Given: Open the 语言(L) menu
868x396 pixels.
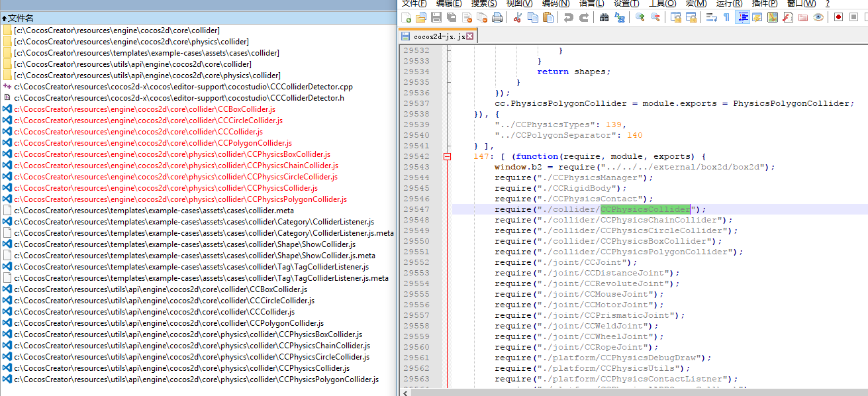Looking at the screenshot, I should point(591,3).
